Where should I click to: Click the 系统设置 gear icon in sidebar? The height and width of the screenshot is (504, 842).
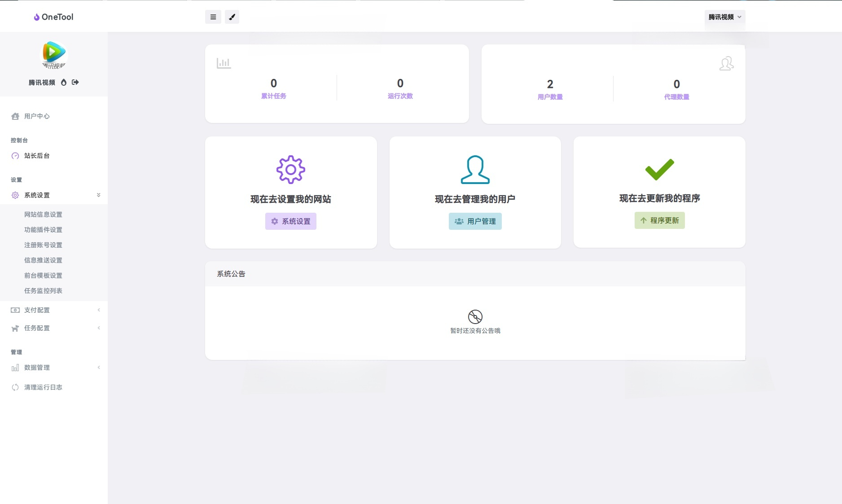(x=15, y=195)
